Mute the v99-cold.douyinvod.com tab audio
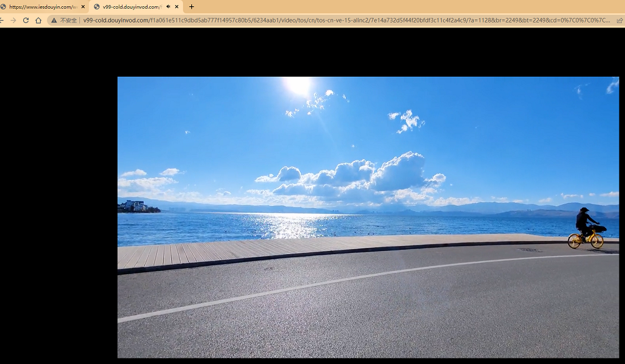 [168, 7]
